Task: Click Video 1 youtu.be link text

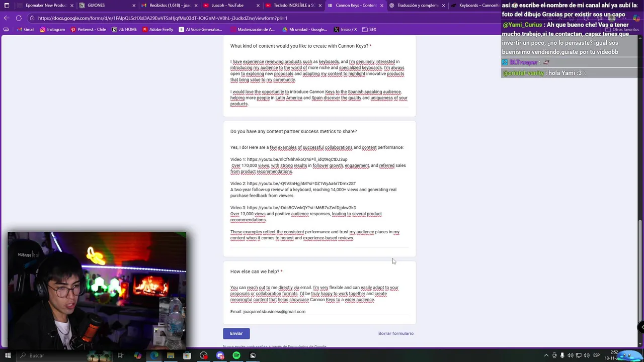Action: (x=297, y=159)
